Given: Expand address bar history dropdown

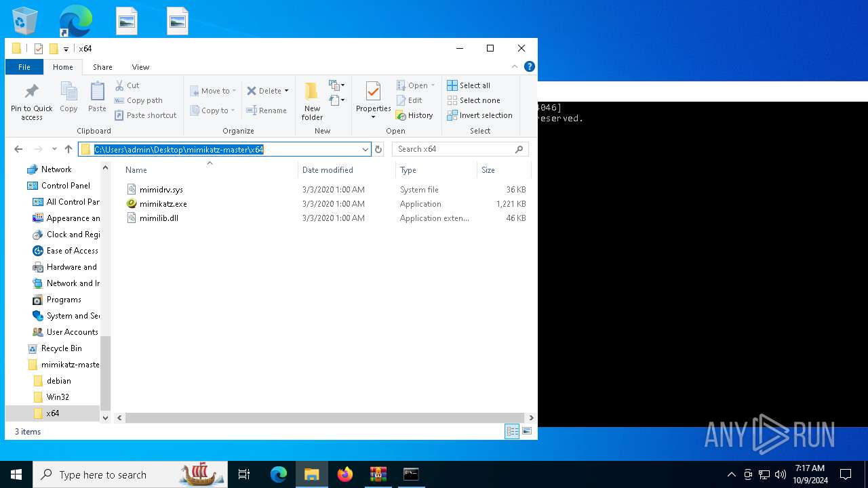Looking at the screenshot, I should click(365, 149).
